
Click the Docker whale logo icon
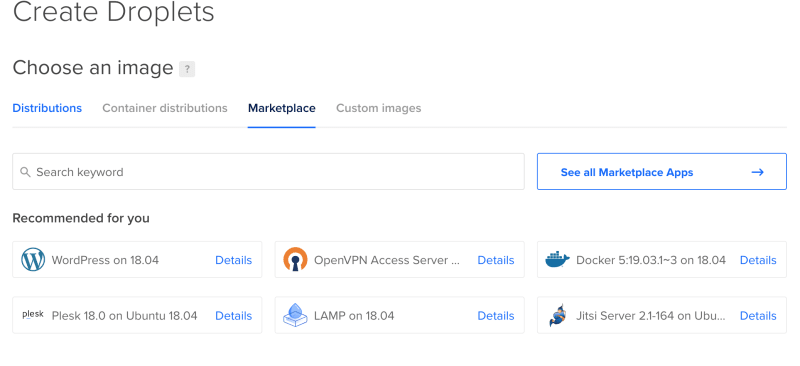tap(557, 260)
